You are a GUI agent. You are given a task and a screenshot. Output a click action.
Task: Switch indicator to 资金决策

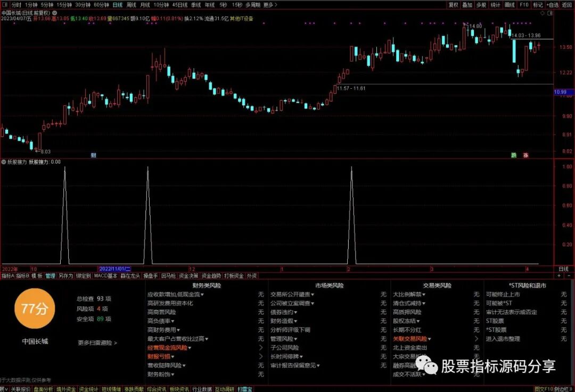pyautogui.click(x=188, y=276)
